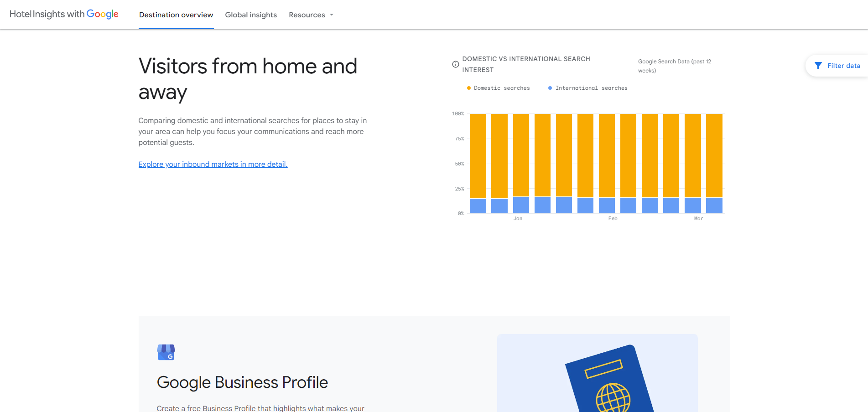Click the 'Google Business Profile' heading

coord(242,382)
